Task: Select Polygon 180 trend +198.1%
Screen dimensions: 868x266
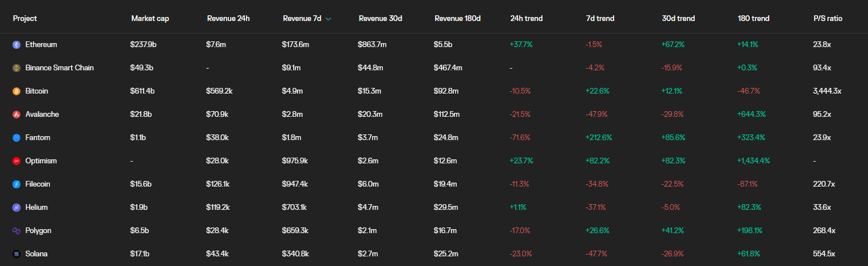Action: pos(750,230)
